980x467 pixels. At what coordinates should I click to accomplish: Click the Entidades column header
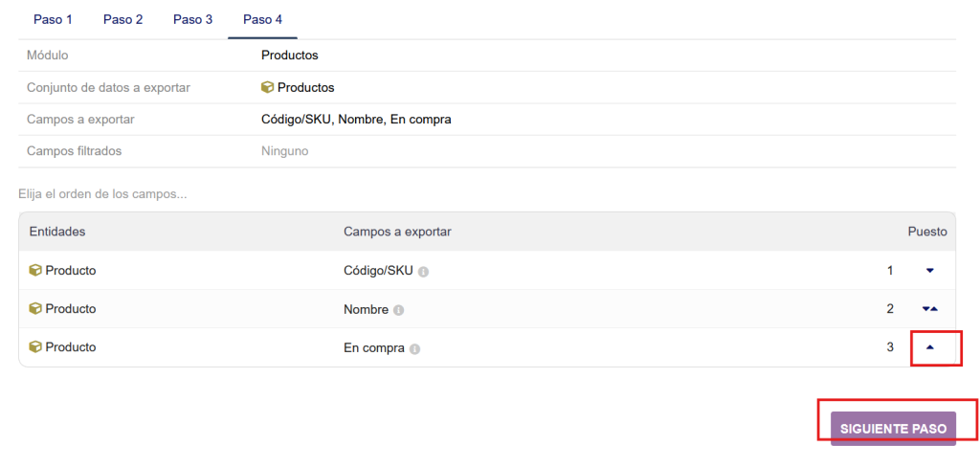57,232
